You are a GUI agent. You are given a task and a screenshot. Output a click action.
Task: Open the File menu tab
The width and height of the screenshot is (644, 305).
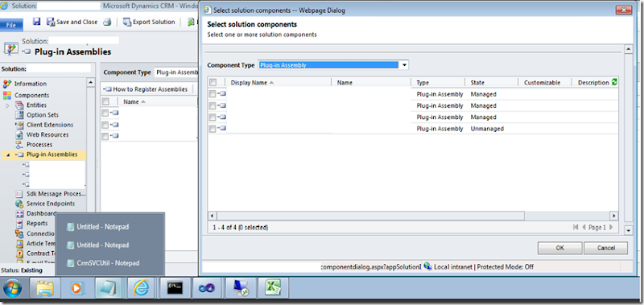11,25
